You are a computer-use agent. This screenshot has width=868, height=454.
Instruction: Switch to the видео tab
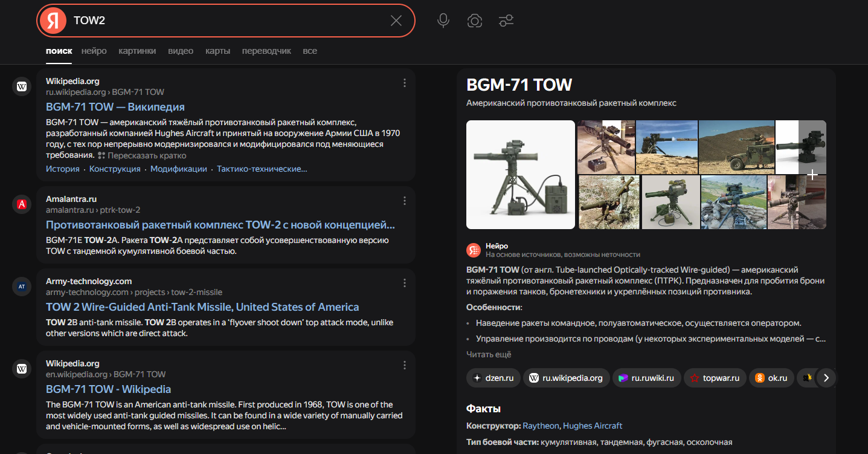181,51
